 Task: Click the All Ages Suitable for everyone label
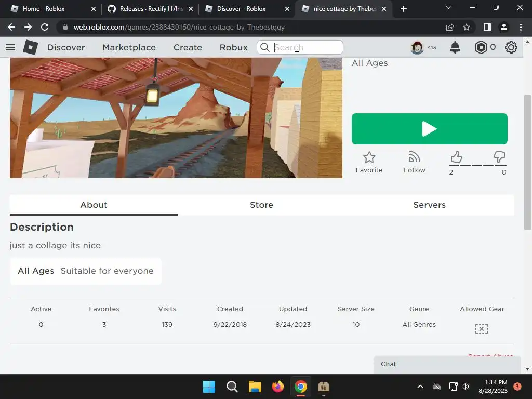pos(86,271)
